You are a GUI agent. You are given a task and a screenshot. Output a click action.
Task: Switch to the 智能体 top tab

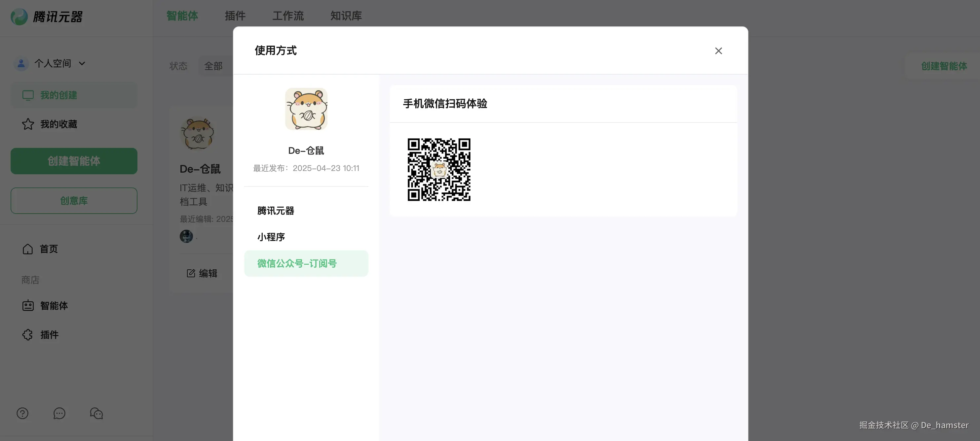click(x=182, y=16)
